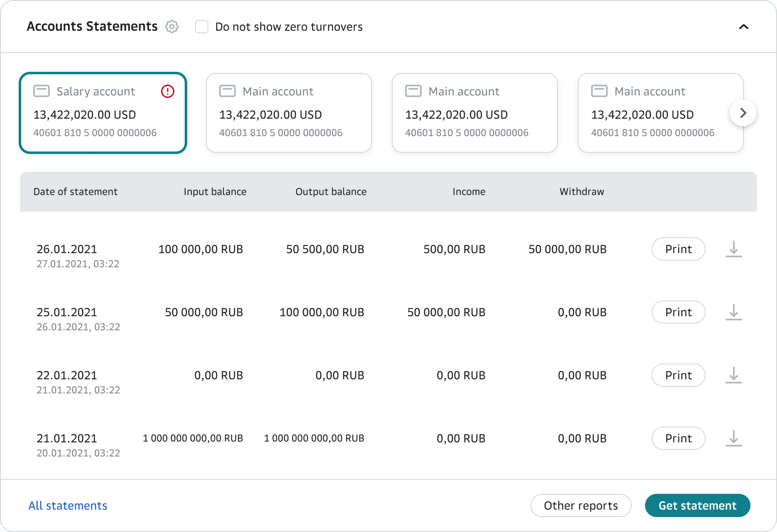Click the Other reports button
Viewport: 777px width, 532px height.
pyautogui.click(x=581, y=505)
